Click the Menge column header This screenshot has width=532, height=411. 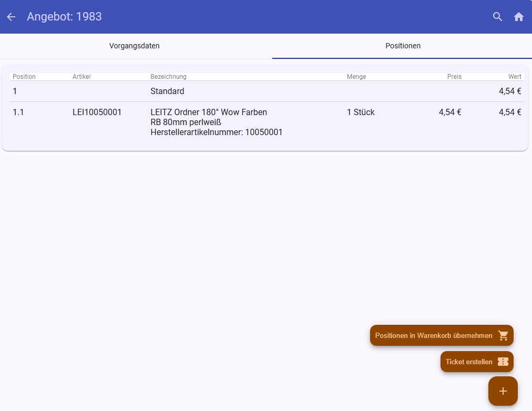point(356,77)
